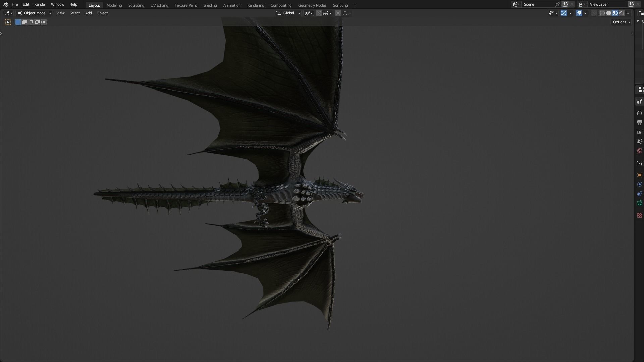The width and height of the screenshot is (644, 362).
Task: Click the ViewLayer name field
Action: point(607,4)
